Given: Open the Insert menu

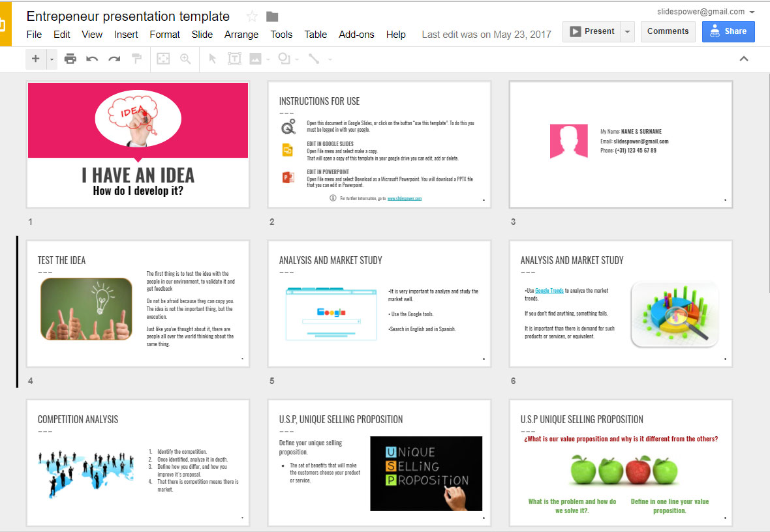Looking at the screenshot, I should click(126, 35).
